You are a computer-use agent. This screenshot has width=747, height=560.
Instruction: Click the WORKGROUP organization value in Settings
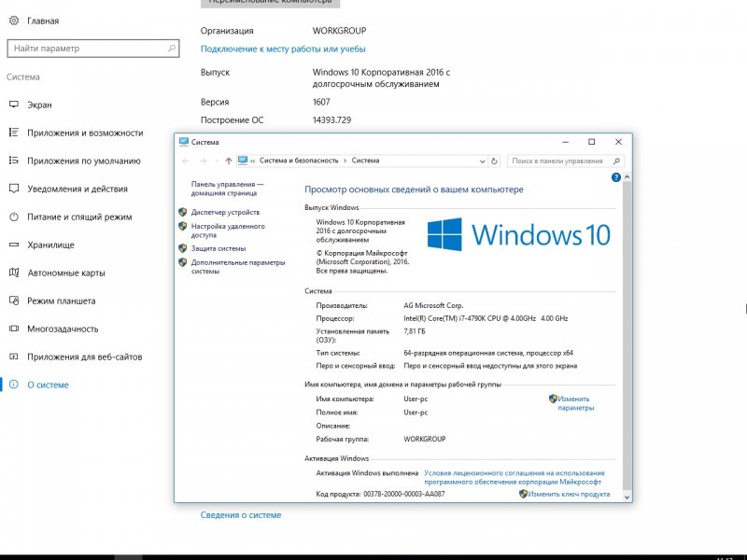coord(339,31)
